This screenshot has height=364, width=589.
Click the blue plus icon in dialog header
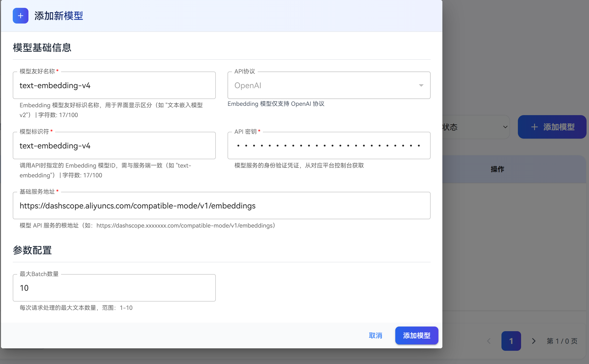pyautogui.click(x=21, y=16)
